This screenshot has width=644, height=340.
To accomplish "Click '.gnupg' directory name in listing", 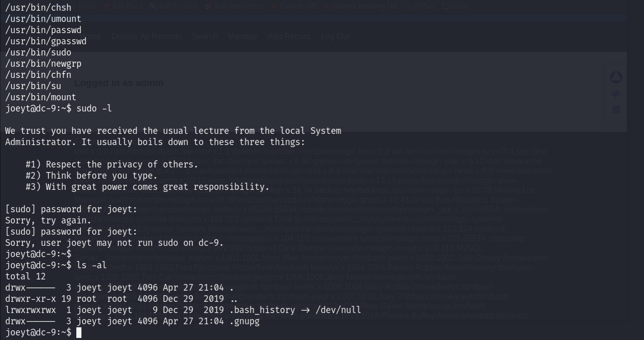I will pyautogui.click(x=244, y=321).
